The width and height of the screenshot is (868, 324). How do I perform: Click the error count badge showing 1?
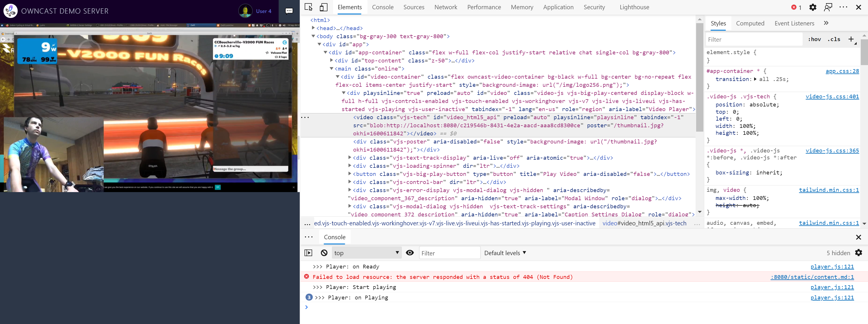coord(796,7)
